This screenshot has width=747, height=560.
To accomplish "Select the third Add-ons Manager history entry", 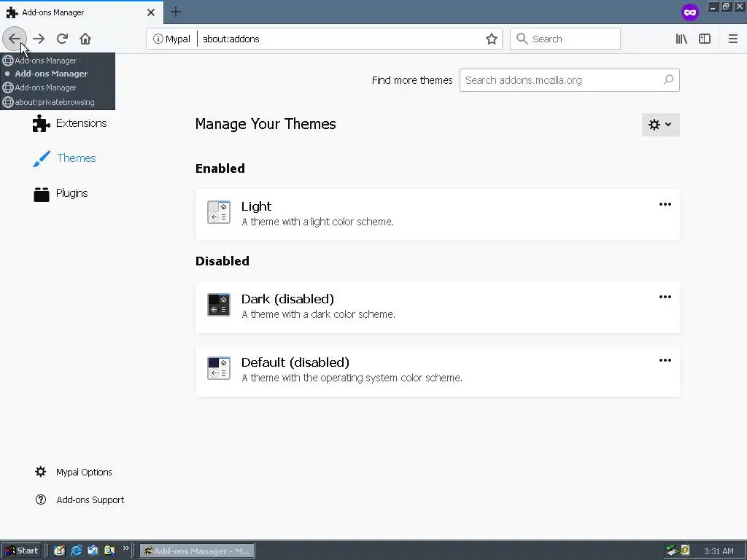I will (58, 87).
